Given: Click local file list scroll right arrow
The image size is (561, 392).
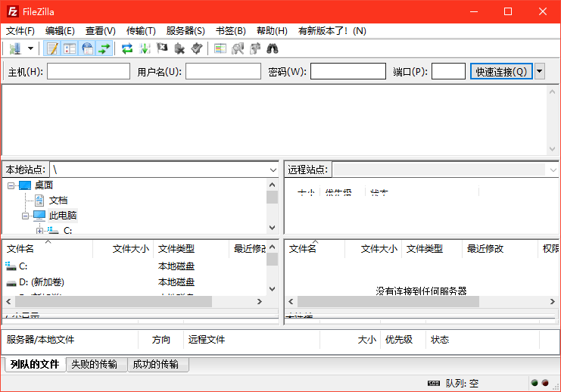Looking at the screenshot, I should [260, 302].
